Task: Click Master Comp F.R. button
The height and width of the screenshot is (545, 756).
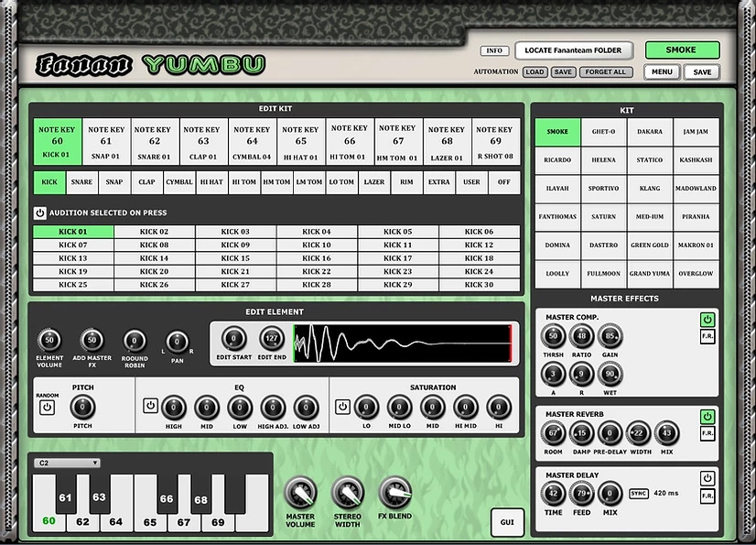Action: coord(707,336)
